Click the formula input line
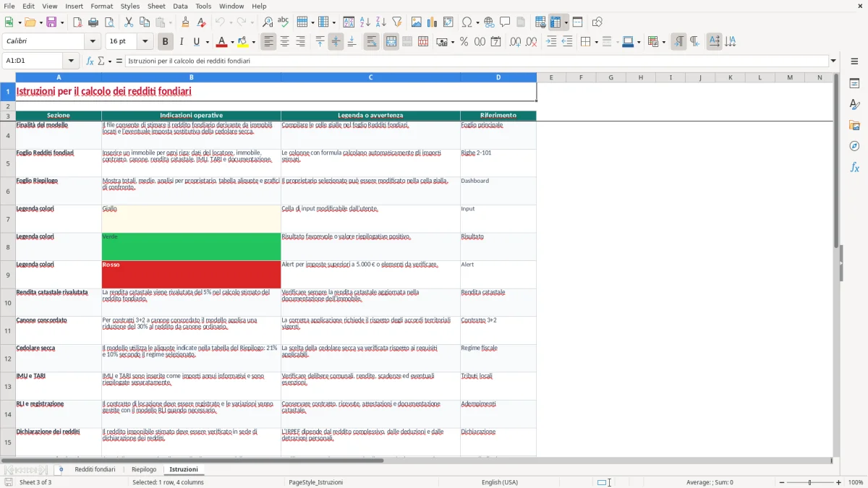This screenshot has width=868, height=488. point(477,61)
